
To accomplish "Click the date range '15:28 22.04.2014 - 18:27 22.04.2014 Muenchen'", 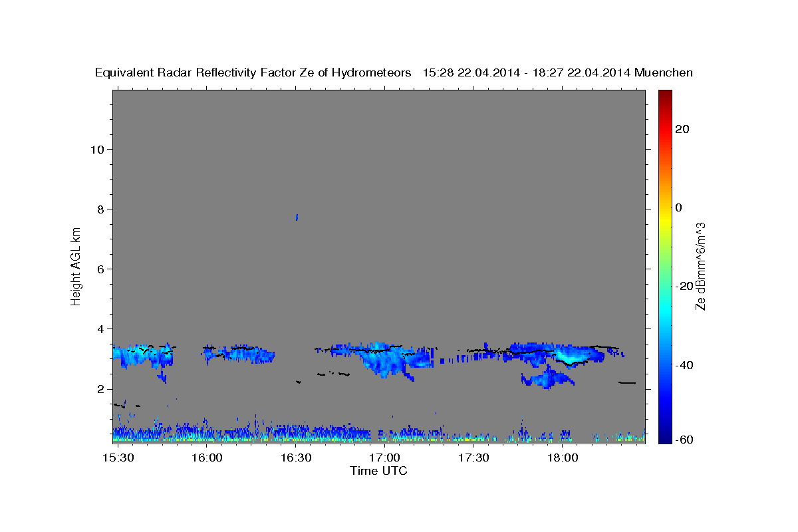I will (x=558, y=73).
